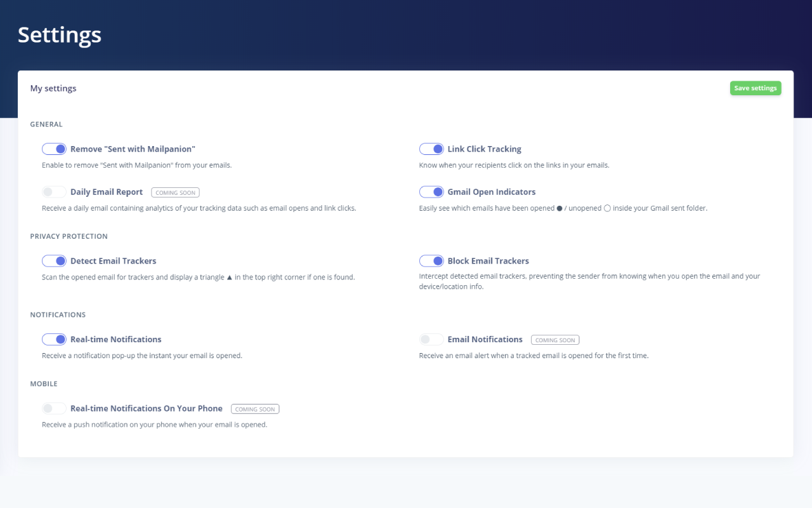Click the hollow unopened-email circle indicator

[x=607, y=208]
